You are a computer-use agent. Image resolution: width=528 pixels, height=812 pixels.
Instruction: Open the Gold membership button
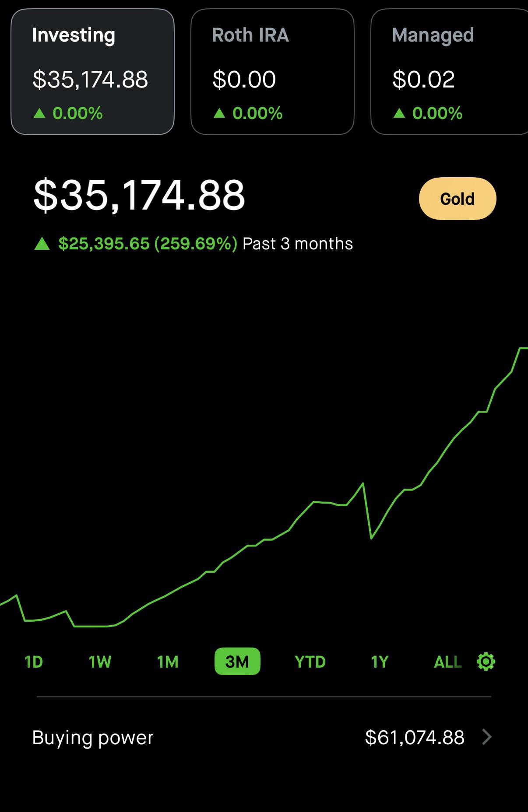[458, 199]
